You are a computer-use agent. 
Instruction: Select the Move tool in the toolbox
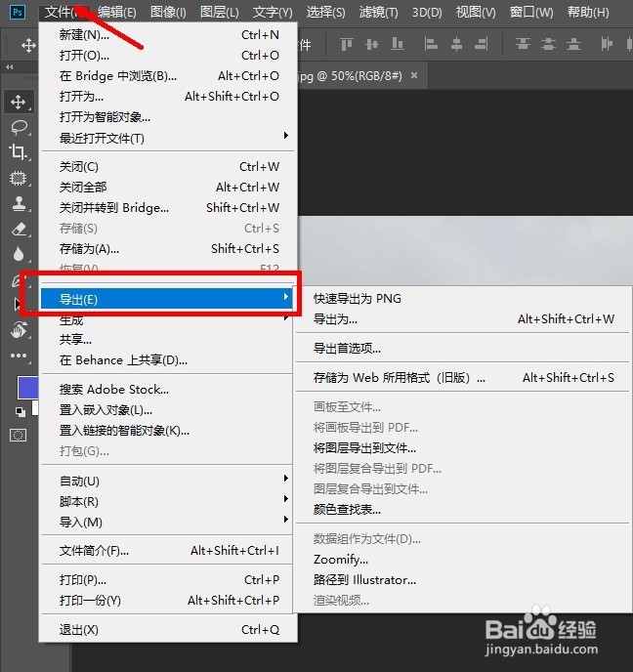(x=18, y=102)
